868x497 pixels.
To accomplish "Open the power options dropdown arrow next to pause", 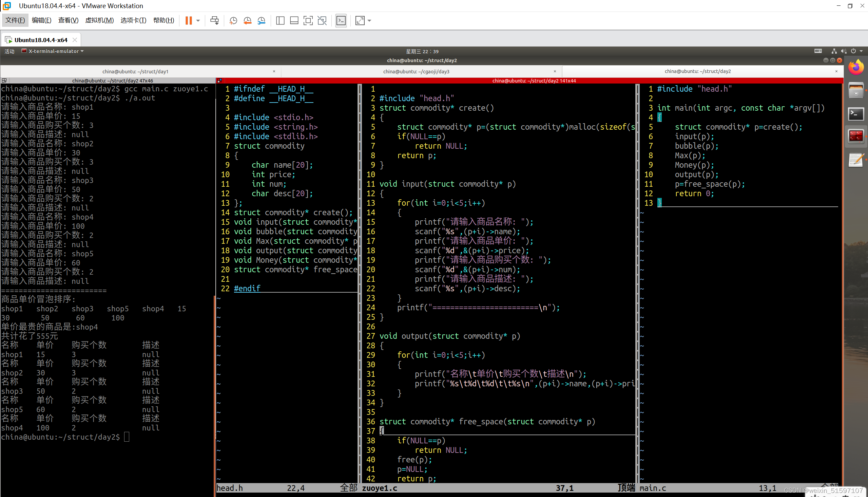I will 198,20.
